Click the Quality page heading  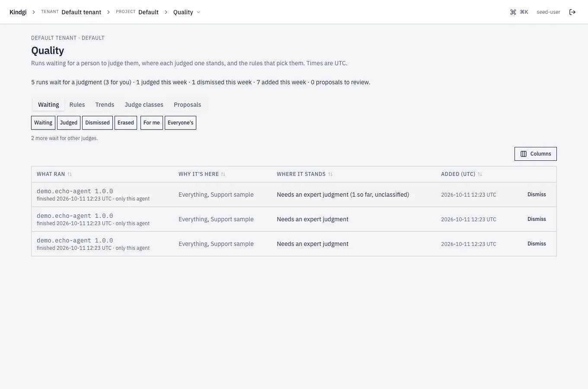click(x=48, y=51)
